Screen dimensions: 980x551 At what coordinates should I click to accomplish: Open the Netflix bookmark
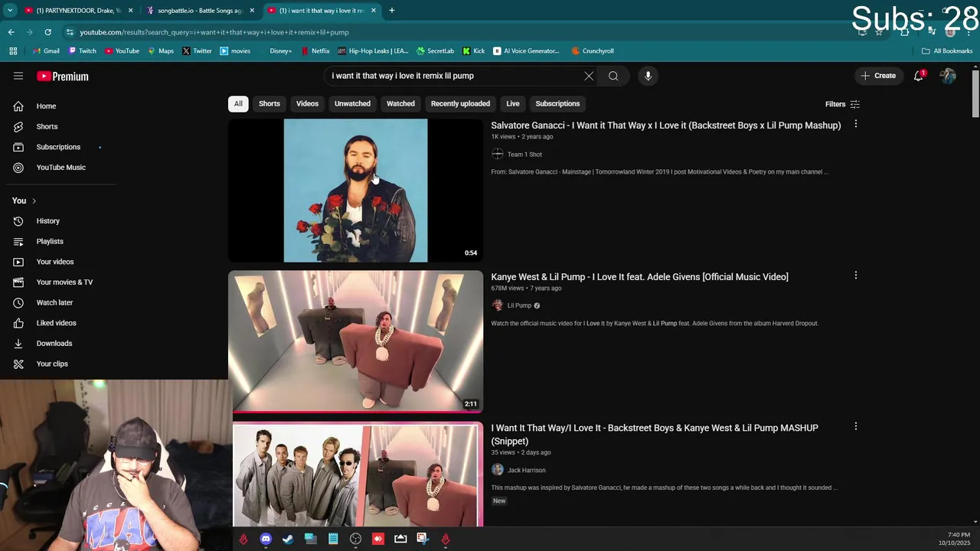coord(315,51)
